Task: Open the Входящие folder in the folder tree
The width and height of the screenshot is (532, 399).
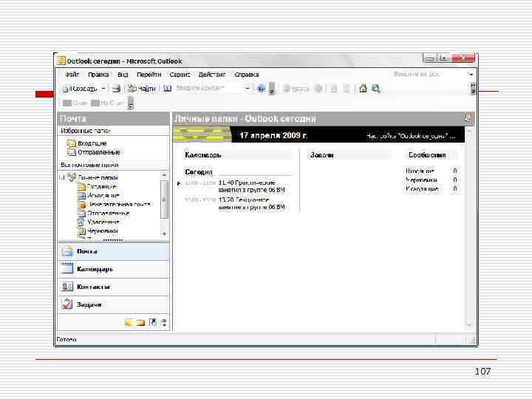Action: click(97, 187)
